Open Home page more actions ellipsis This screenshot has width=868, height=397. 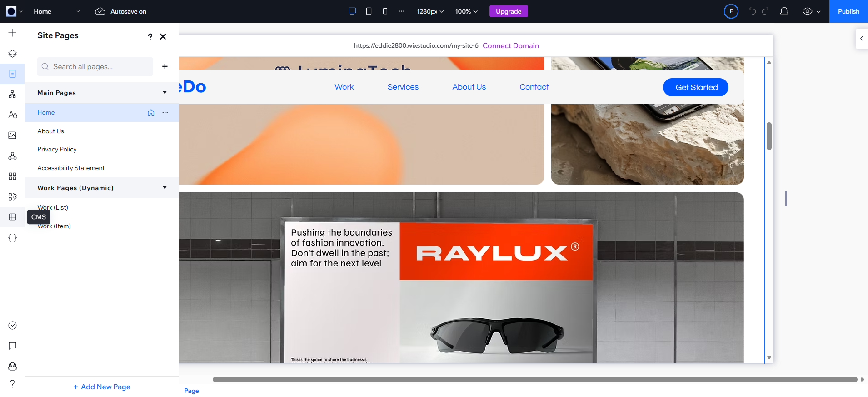(165, 112)
